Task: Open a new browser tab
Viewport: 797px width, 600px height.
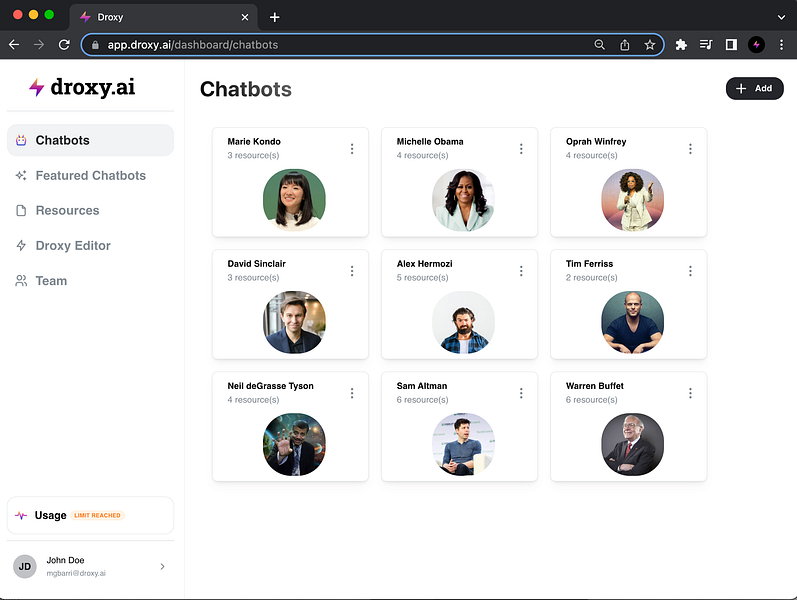Action: tap(274, 17)
